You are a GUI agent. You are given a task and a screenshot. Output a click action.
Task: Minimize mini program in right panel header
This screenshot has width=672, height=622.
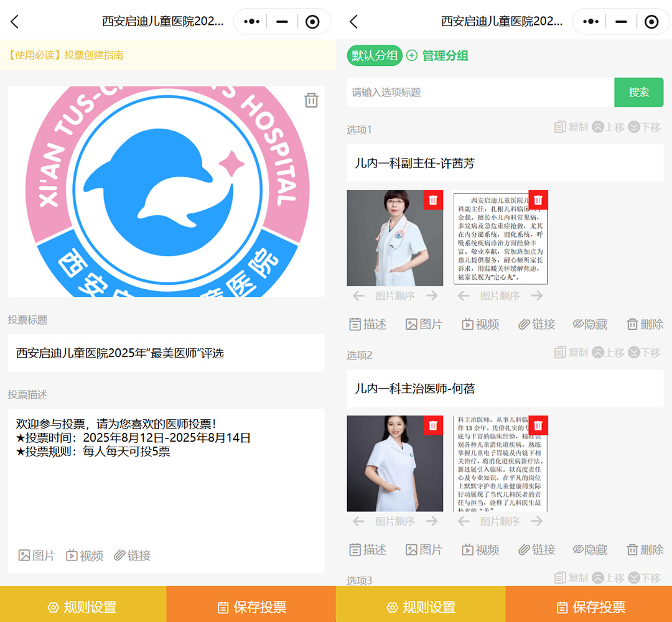(621, 21)
